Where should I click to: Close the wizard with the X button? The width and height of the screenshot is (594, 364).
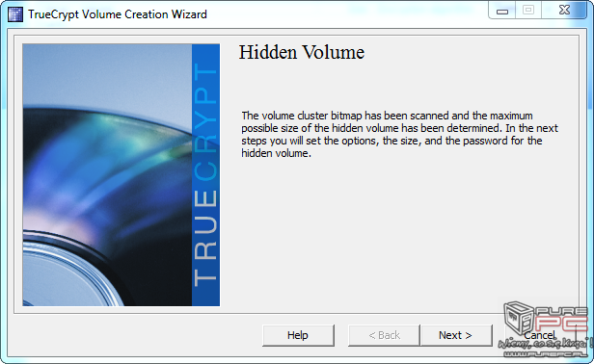(564, 11)
